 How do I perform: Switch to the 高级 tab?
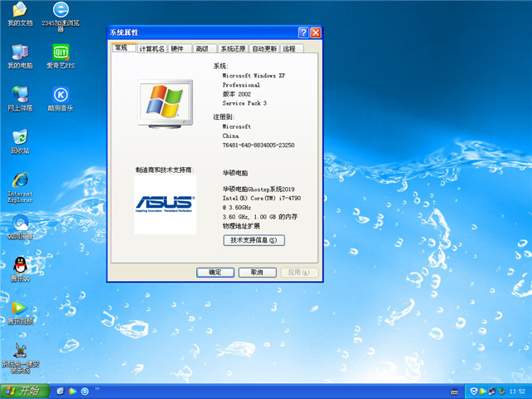(204, 49)
